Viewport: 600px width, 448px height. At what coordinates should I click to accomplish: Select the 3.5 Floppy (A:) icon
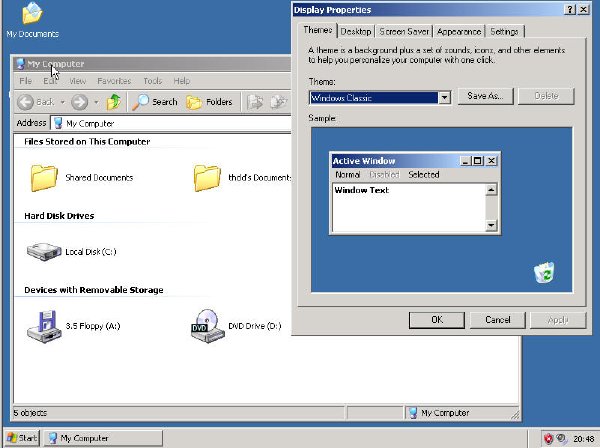pos(44,326)
